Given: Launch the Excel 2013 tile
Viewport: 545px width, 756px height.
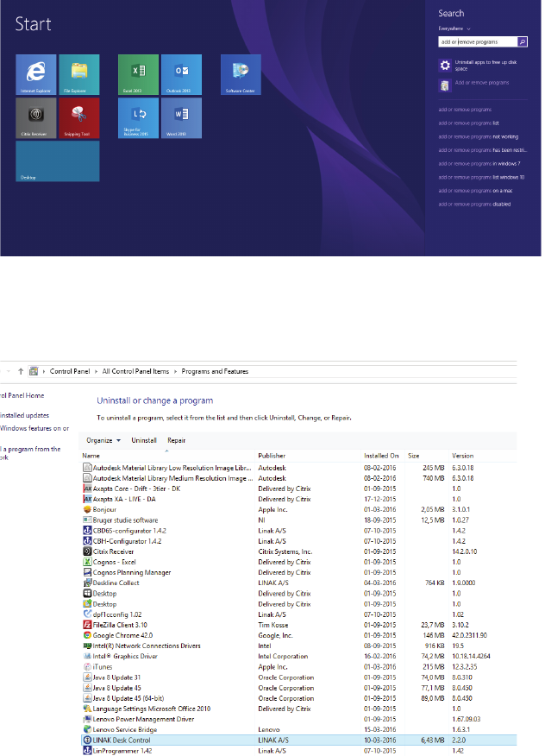Looking at the screenshot, I should tap(138, 75).
